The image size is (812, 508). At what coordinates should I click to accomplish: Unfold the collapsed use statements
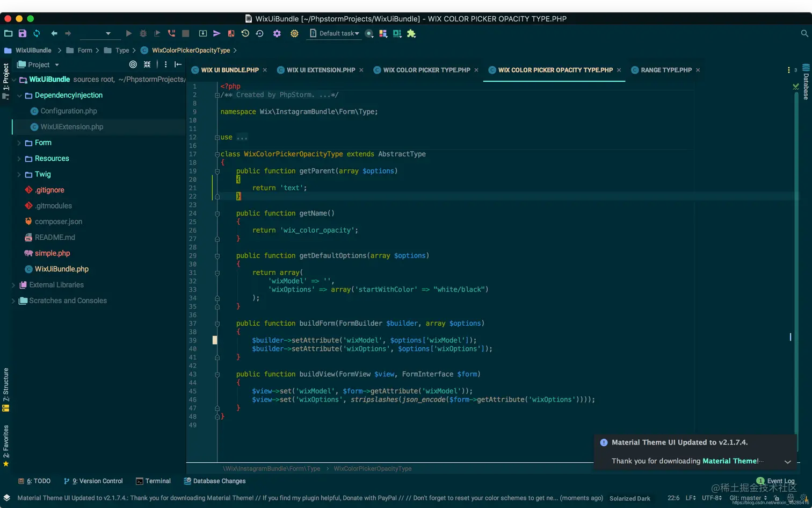217,137
